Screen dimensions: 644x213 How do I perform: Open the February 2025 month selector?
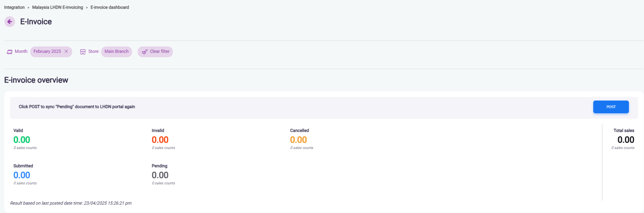pyautogui.click(x=47, y=52)
